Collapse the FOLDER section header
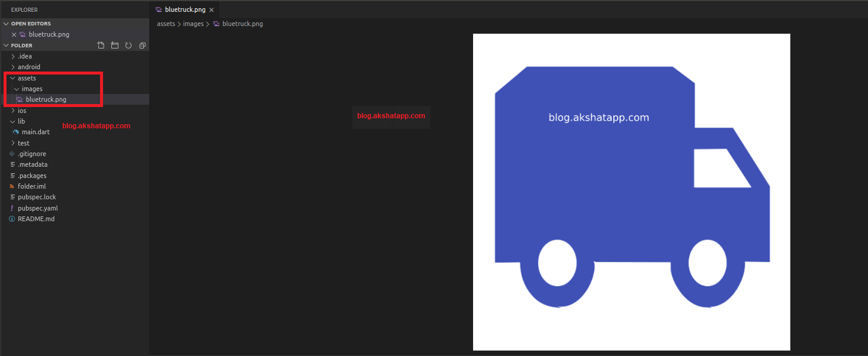 22,46
